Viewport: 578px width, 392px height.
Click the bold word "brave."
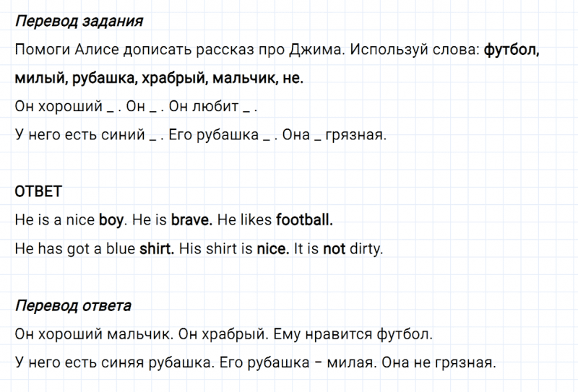coord(191,220)
